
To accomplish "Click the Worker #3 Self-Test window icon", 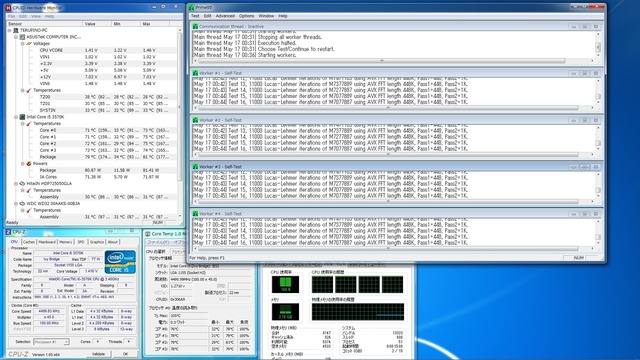I will pos(196,167).
